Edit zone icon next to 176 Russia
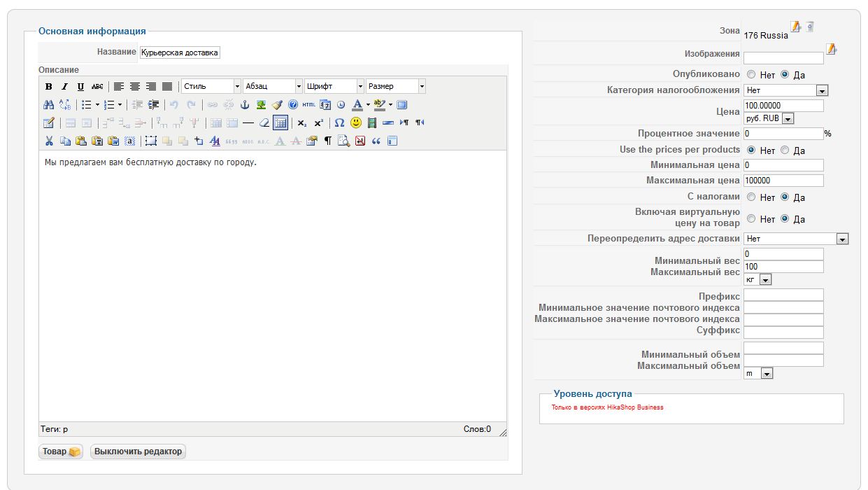 pos(796,27)
